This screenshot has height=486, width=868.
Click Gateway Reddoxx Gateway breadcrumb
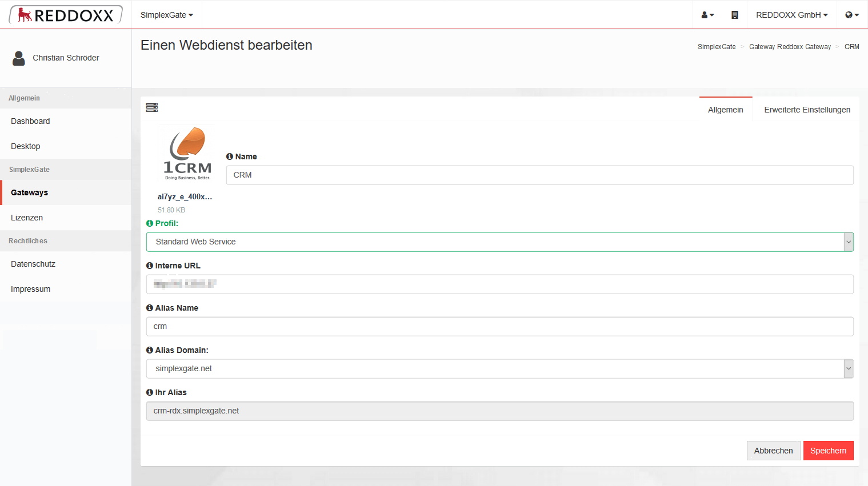[790, 47]
